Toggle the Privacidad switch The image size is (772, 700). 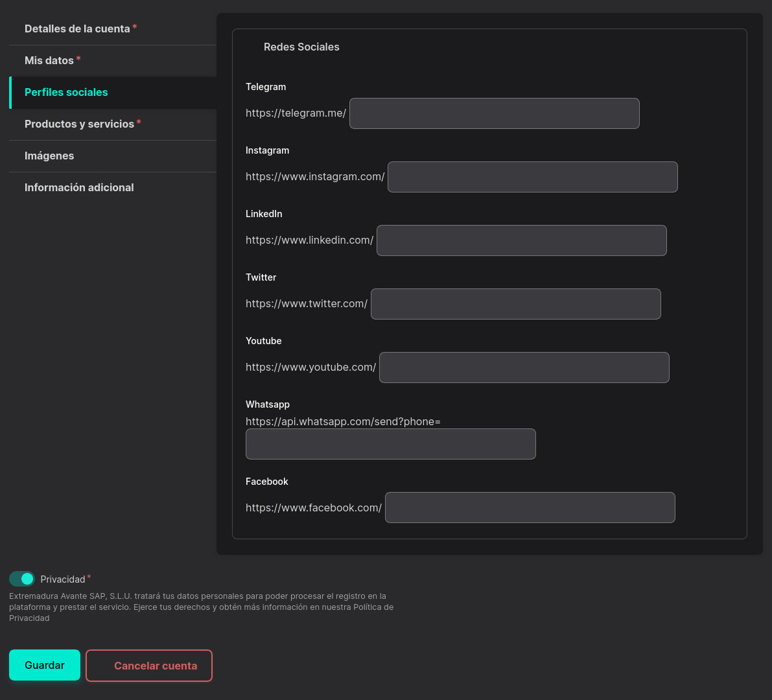(x=22, y=579)
